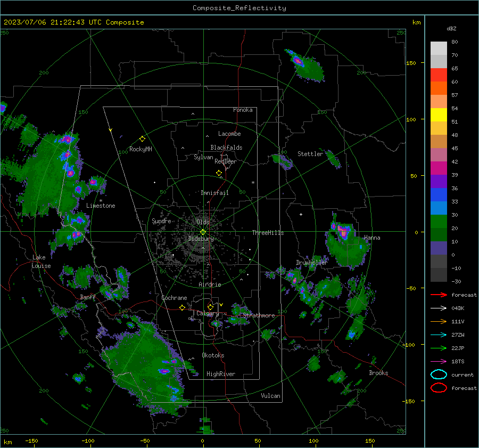Select the green 30 dBZ color swatch
479x448 pixels.
click(439, 221)
